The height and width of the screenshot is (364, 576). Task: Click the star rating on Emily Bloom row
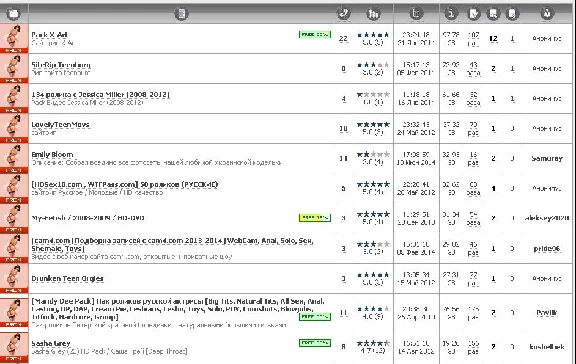[x=373, y=155]
